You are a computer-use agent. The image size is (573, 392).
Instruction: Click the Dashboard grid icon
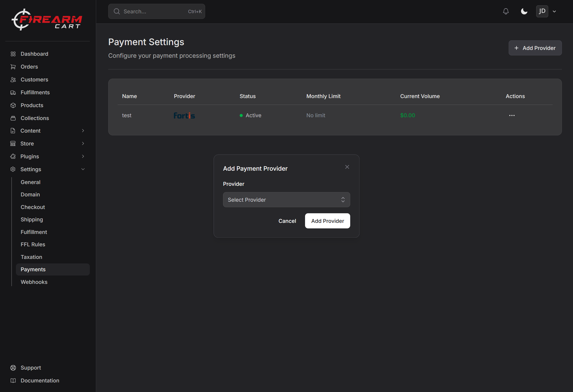[x=13, y=54]
